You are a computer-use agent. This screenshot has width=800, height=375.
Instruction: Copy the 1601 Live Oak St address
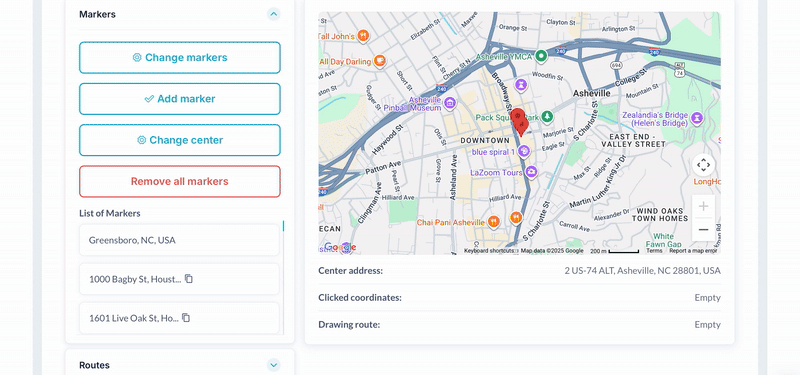(186, 317)
